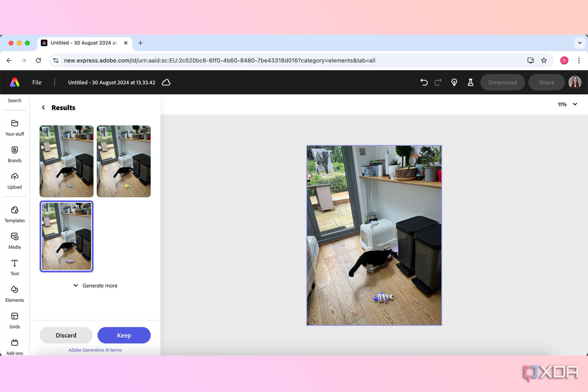Viewport: 588px width, 392px height.
Task: Open the Chrome profile R badge
Action: coord(564,60)
